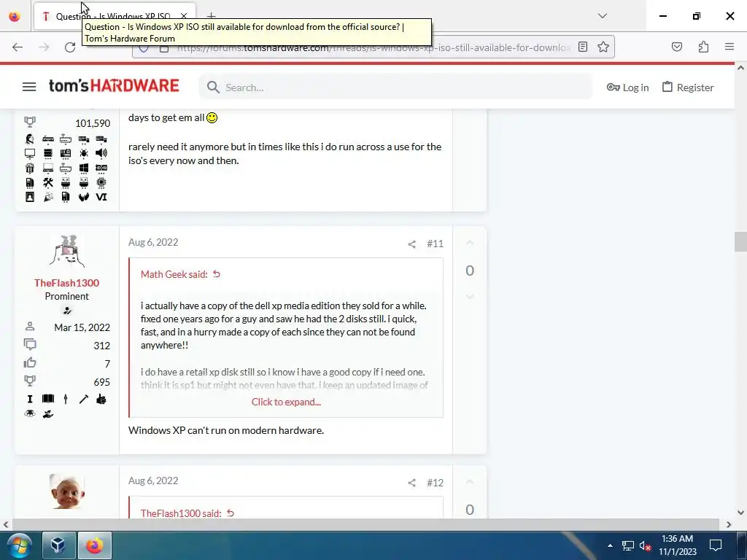The height and width of the screenshot is (560, 747).
Task: Jump to the quoted Math Geek post
Action: point(216,274)
